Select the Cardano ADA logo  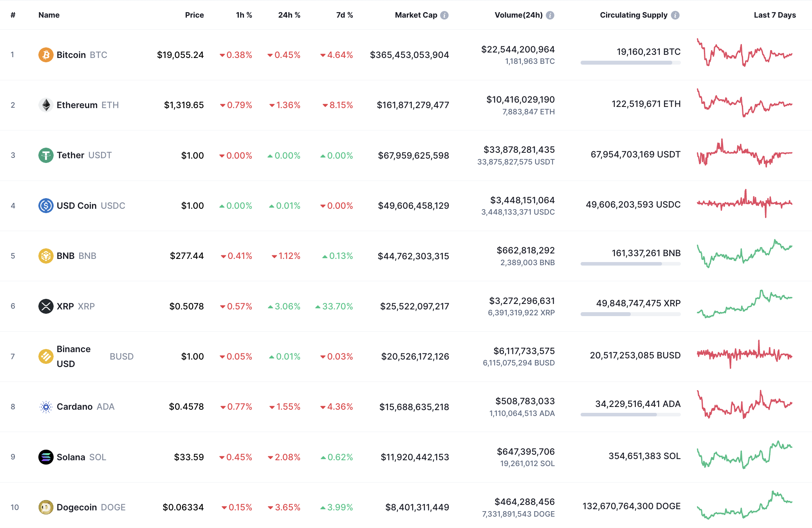(46, 407)
